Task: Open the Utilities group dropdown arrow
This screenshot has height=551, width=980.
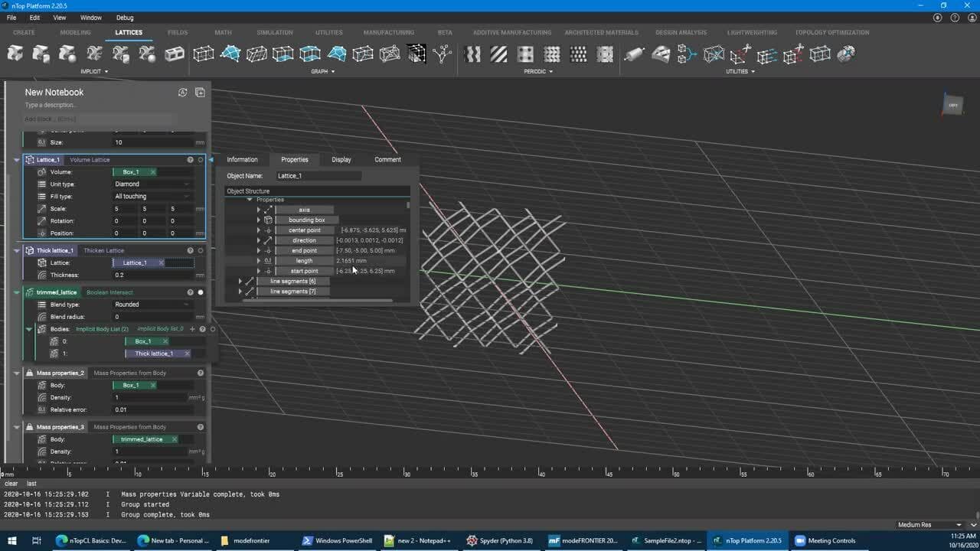Action: [753, 72]
